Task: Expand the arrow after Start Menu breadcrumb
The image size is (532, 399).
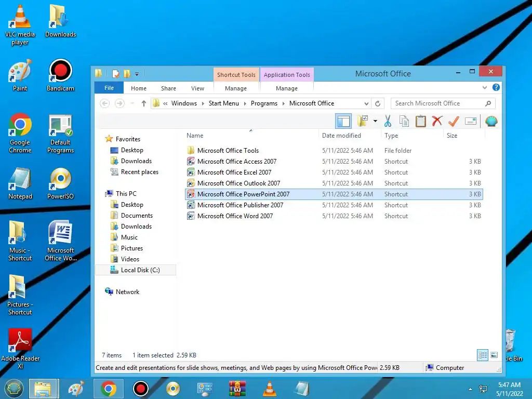Action: click(x=245, y=103)
